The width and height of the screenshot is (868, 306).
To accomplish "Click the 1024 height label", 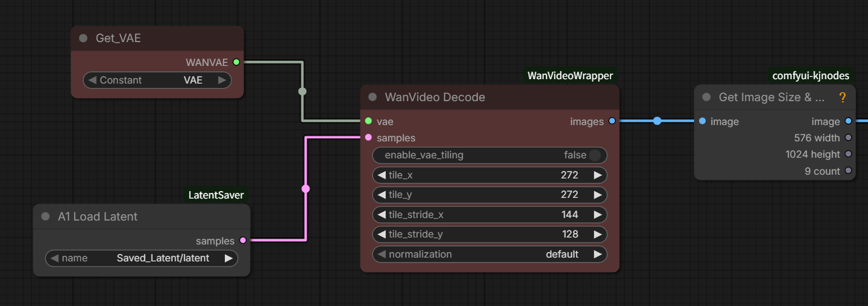I will (x=813, y=154).
